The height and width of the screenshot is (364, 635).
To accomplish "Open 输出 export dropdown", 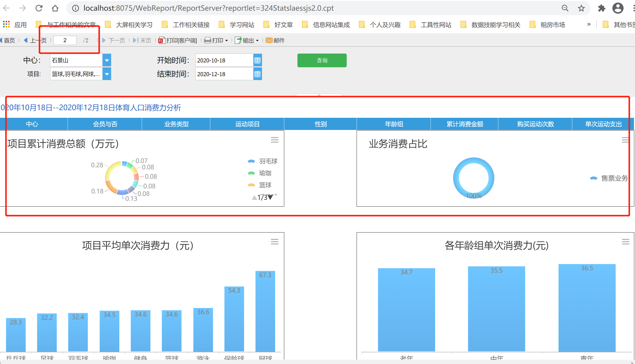I will 247,40.
